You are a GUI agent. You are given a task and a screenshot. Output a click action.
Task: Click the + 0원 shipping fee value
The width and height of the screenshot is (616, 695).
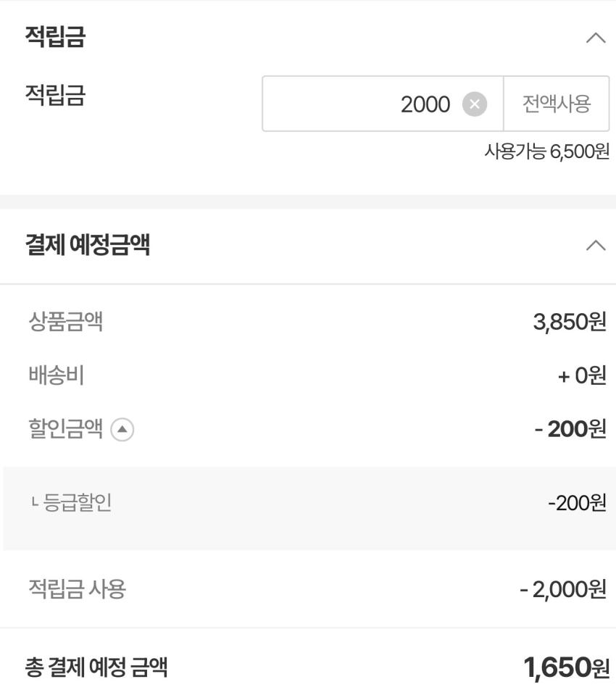pos(581,376)
